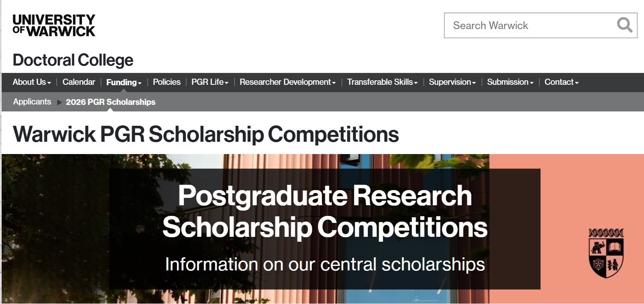Click inside the Search Warwick input field

coord(524,25)
